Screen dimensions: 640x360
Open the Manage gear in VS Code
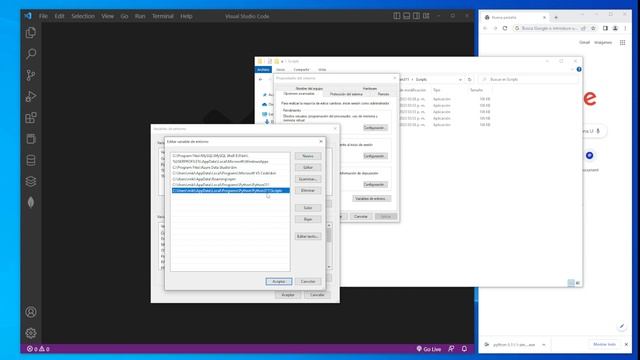[x=31, y=333]
